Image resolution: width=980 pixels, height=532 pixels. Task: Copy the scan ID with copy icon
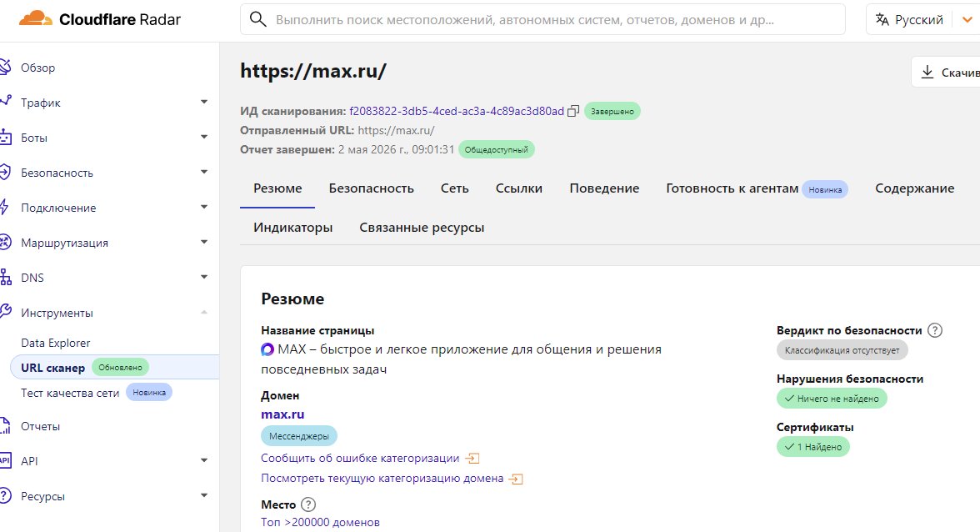573,111
